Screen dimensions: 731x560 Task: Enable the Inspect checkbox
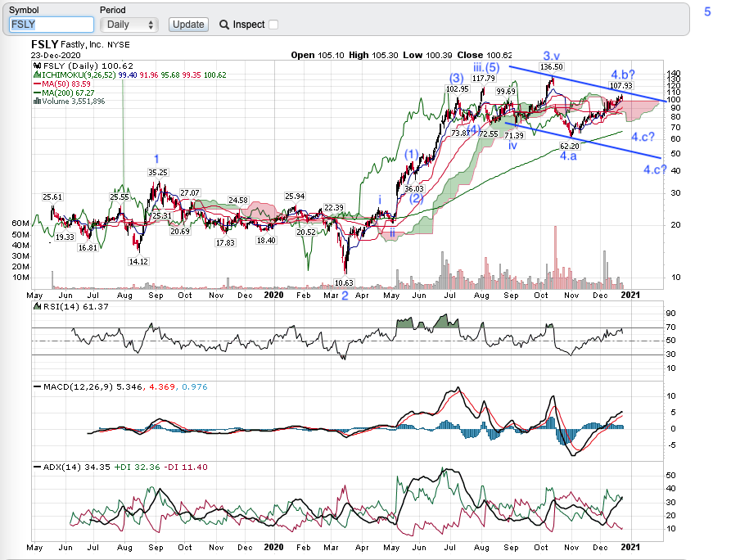pyautogui.click(x=273, y=25)
